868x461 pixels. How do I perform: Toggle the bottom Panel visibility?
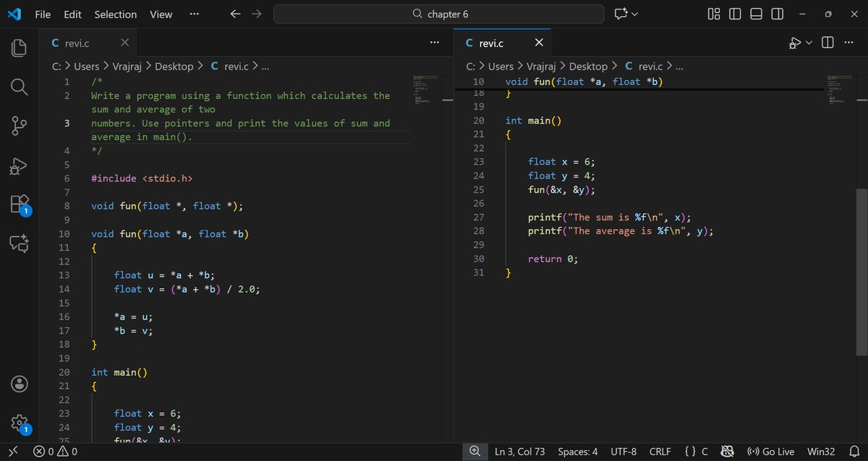pyautogui.click(x=756, y=14)
